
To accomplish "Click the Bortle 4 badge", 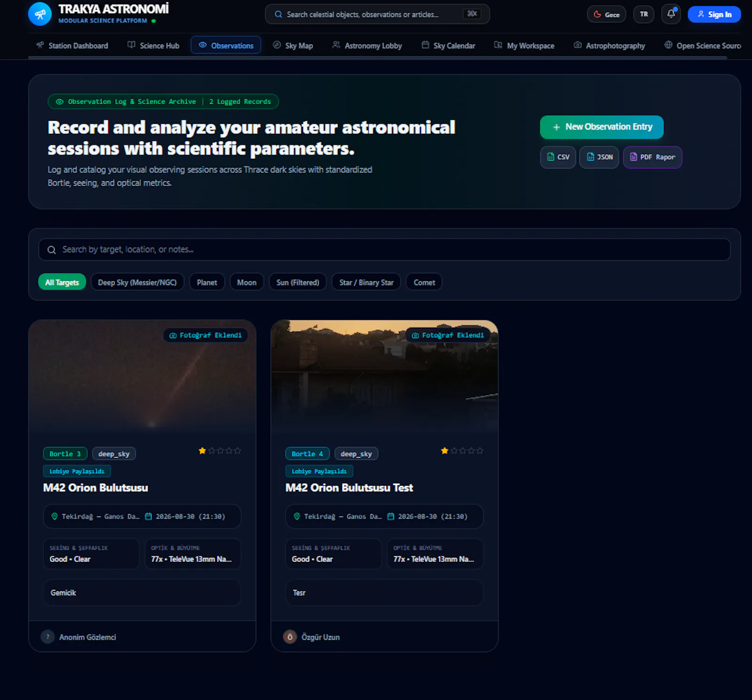I will (307, 453).
